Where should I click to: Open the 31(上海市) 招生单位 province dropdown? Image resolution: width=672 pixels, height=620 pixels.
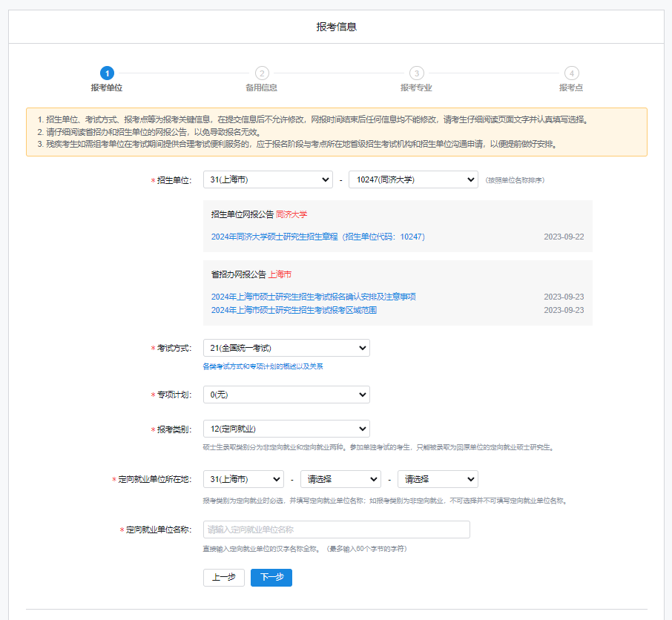[268, 180]
